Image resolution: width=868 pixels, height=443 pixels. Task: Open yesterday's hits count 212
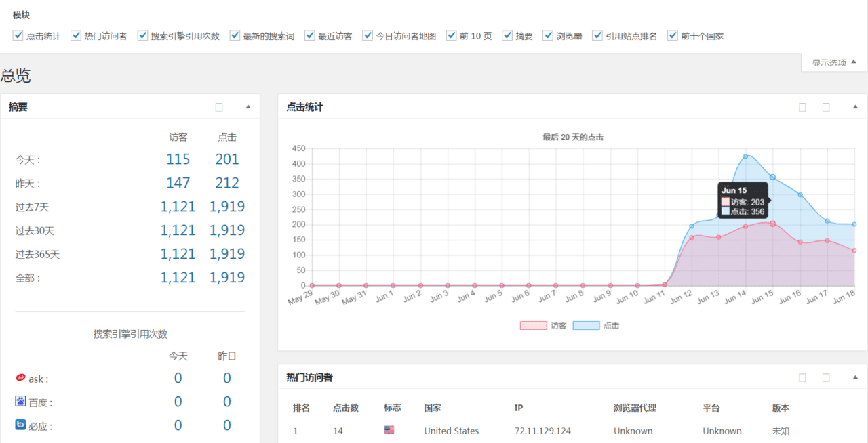tap(227, 183)
